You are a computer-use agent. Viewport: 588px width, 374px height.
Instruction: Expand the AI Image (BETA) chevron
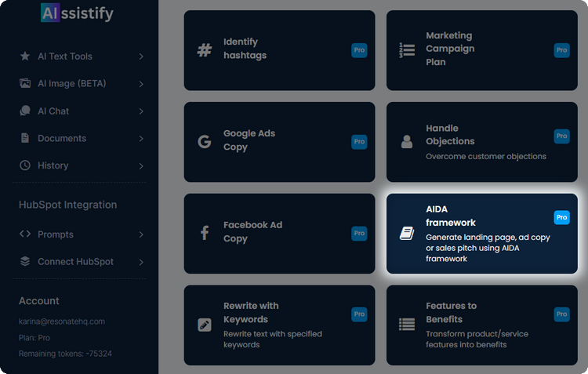click(141, 84)
